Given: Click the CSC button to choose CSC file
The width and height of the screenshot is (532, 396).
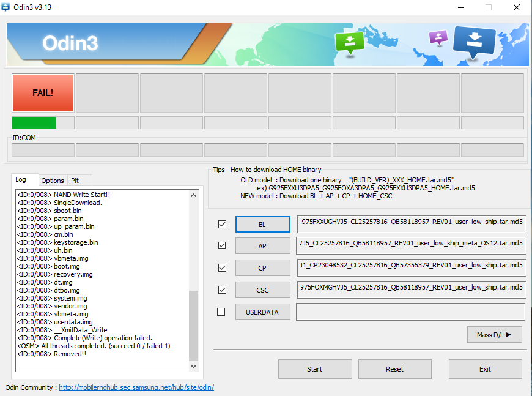Looking at the screenshot, I should click(x=262, y=290).
